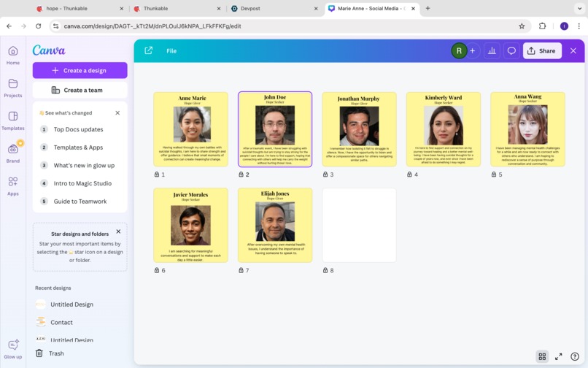The width and height of the screenshot is (588, 368).
Task: Select the Javier Morales page thumbnail
Action: [x=191, y=226]
